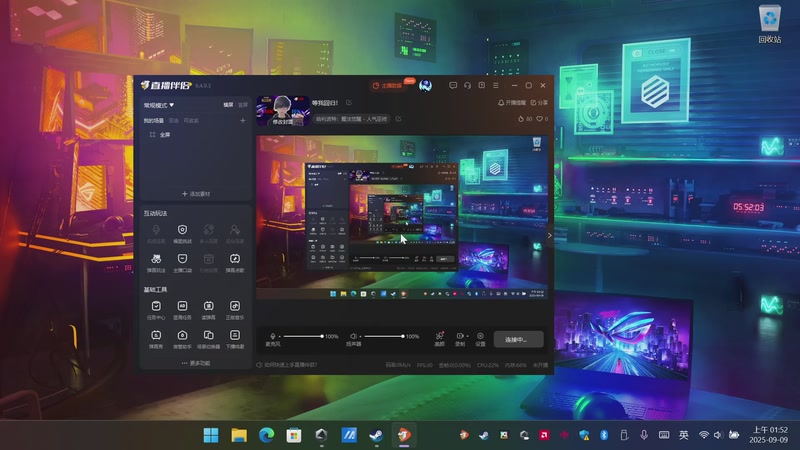Expand 更多功能 more functions
800x450 pixels.
coord(196,363)
